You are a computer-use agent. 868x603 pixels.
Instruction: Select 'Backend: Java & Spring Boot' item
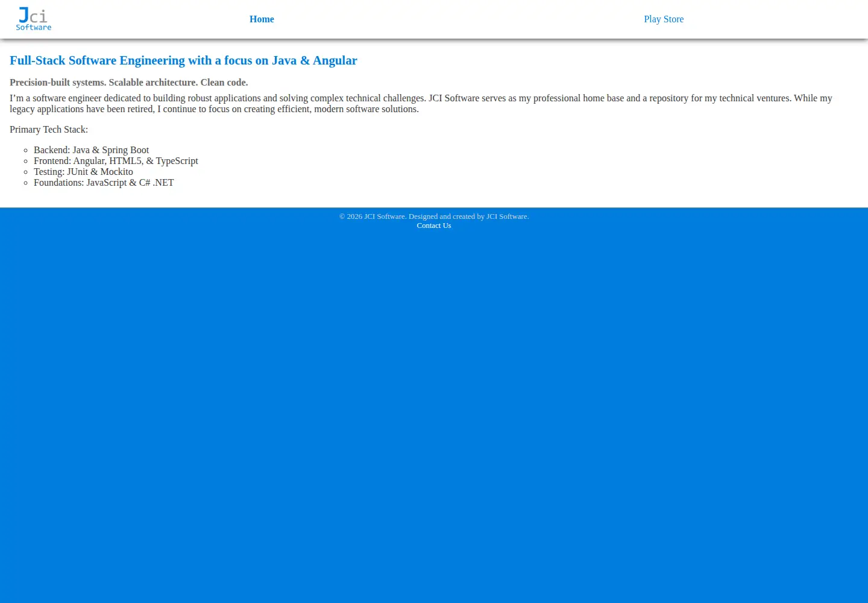(91, 150)
